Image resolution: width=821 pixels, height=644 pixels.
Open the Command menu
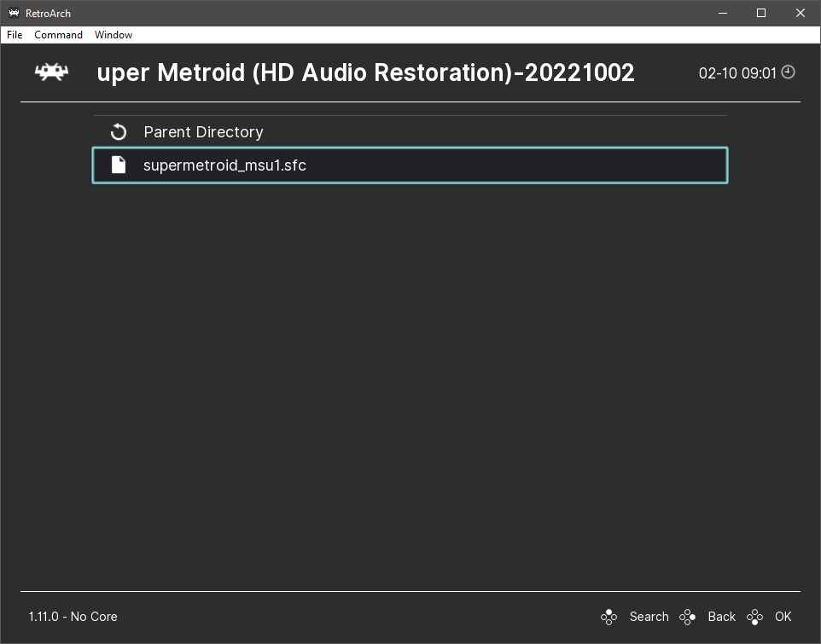click(x=58, y=35)
